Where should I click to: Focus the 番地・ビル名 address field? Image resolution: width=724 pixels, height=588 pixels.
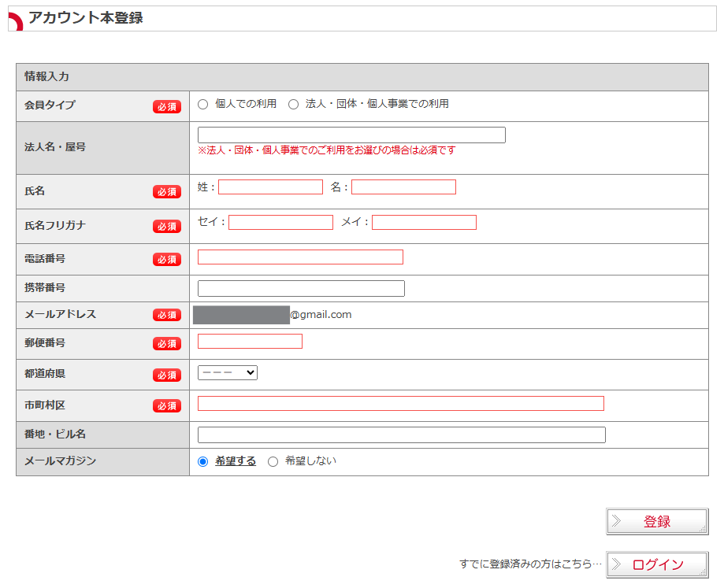tap(401, 435)
